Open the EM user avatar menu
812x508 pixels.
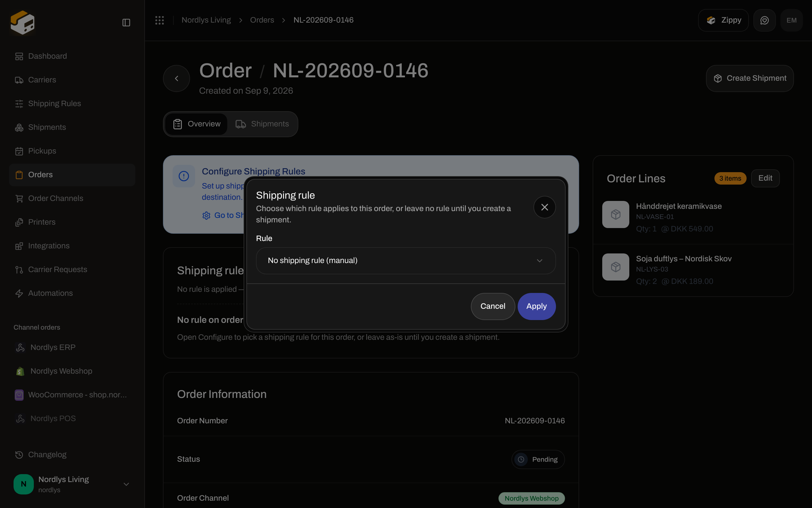tap(791, 20)
